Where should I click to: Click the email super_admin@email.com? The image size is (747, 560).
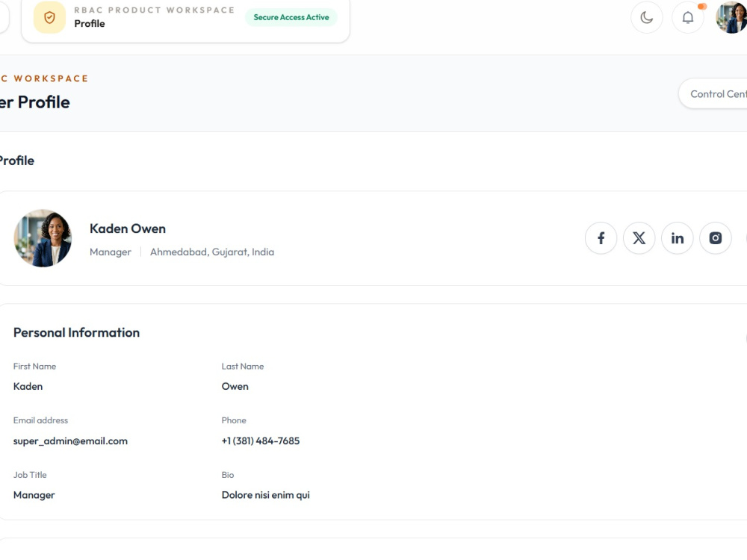click(70, 441)
